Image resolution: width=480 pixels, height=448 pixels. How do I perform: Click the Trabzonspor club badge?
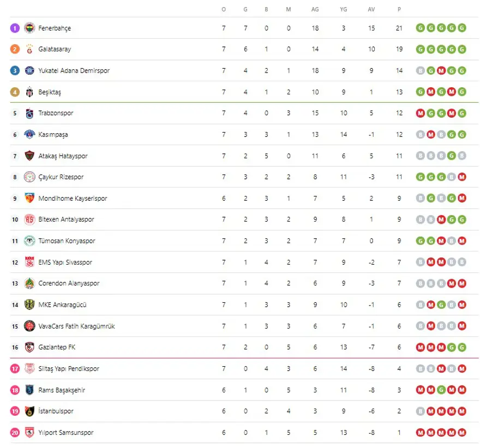click(x=29, y=114)
